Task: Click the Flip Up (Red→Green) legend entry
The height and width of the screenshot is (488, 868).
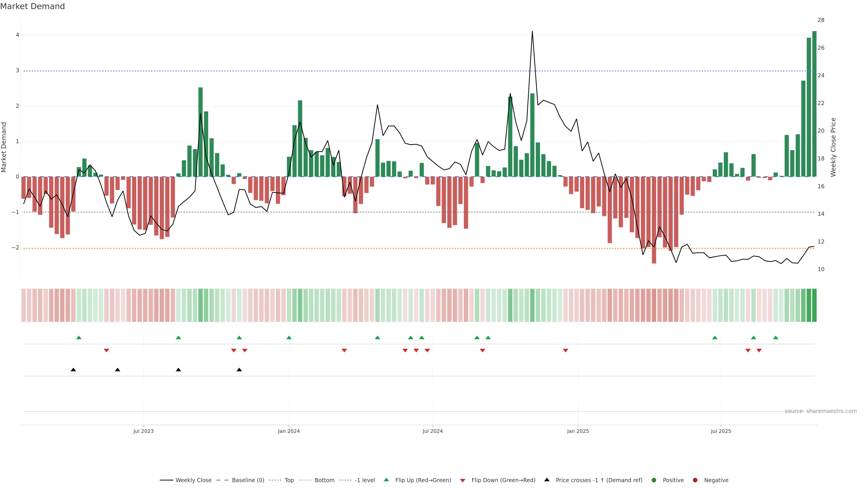Action: click(423, 480)
